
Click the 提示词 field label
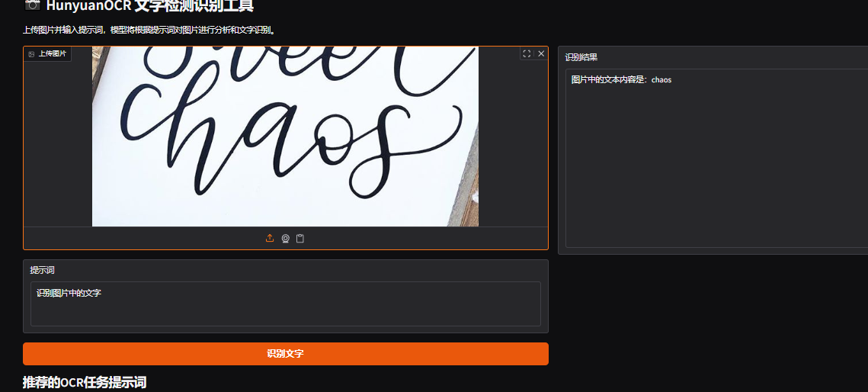[x=42, y=270]
